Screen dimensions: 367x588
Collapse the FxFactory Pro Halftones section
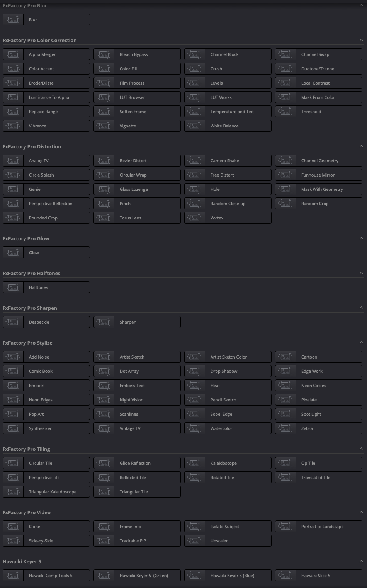[x=361, y=273]
